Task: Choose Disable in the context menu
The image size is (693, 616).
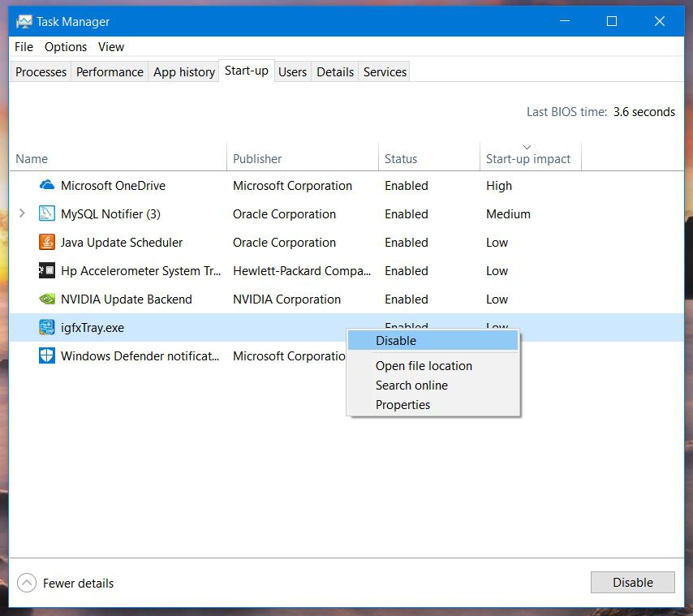Action: click(x=433, y=341)
